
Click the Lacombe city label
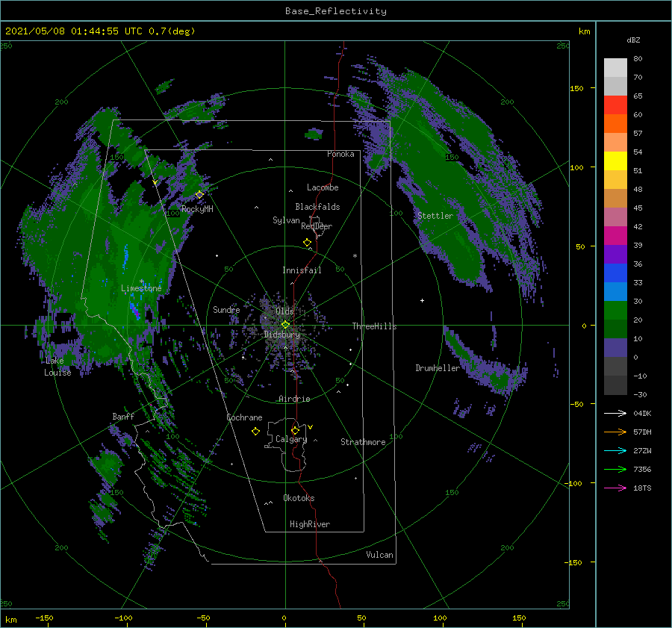(323, 187)
